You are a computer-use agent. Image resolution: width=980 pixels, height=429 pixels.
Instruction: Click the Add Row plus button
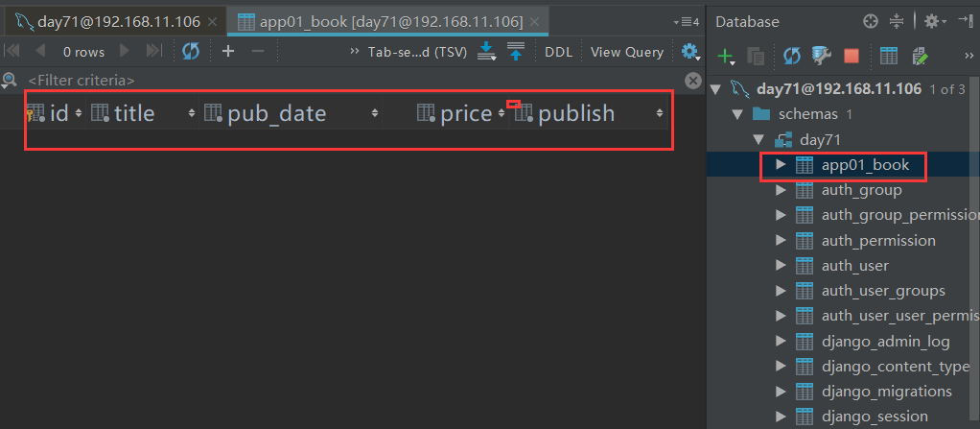point(228,52)
